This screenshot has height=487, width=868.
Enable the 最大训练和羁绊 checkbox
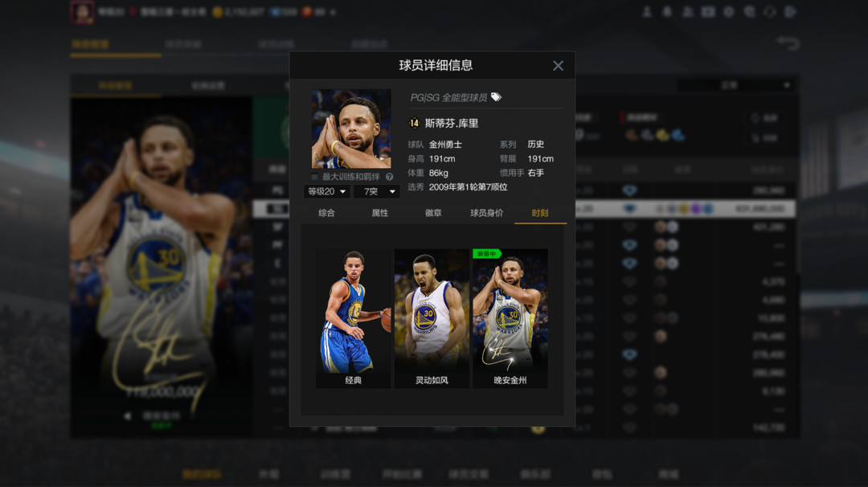click(x=314, y=177)
